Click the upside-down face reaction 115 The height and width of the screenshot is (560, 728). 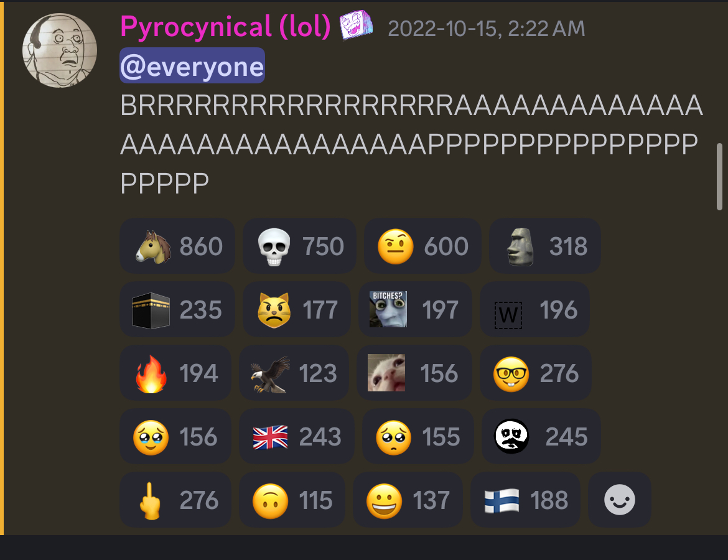click(x=292, y=500)
